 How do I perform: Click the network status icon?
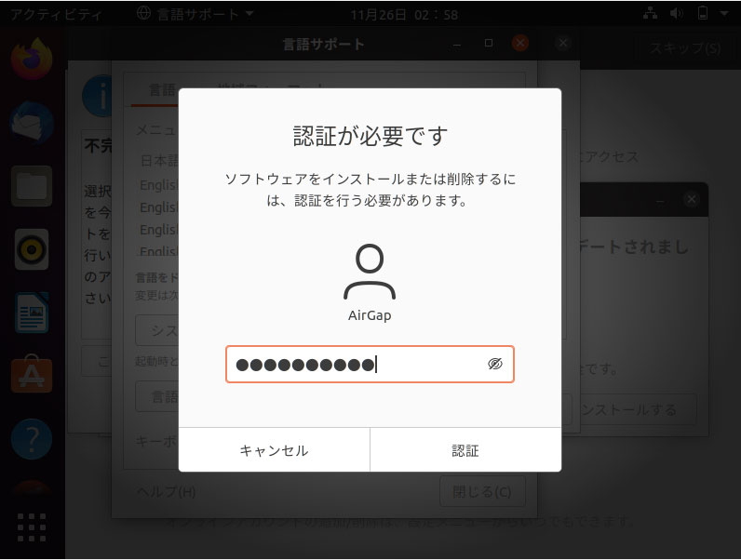(651, 14)
